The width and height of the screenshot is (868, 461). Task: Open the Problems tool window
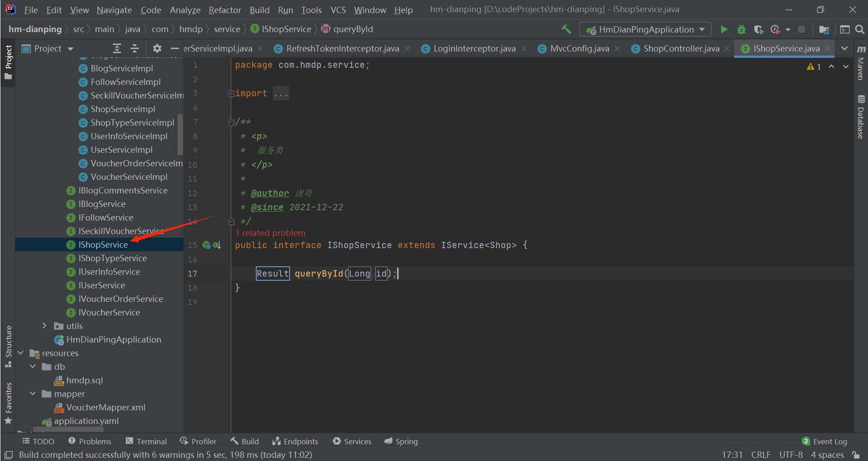[x=89, y=442]
